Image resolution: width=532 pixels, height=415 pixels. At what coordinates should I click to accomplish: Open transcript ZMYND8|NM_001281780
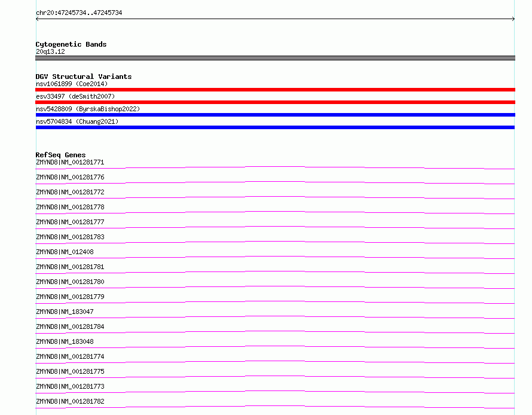(70, 282)
